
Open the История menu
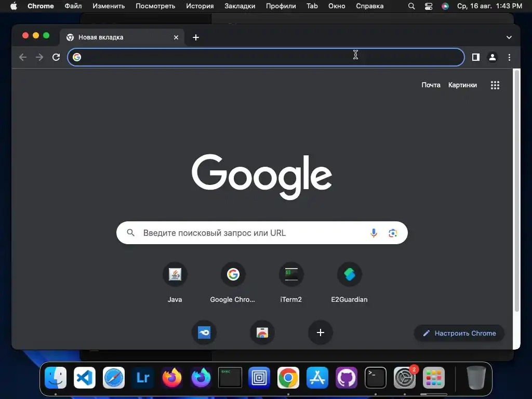point(200,6)
